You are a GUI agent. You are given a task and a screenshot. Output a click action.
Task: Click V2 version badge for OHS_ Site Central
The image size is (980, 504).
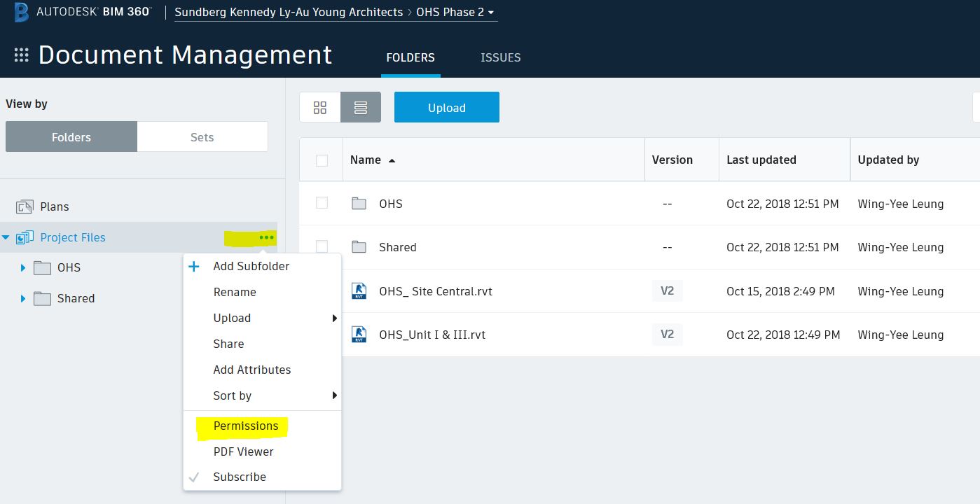(x=667, y=290)
